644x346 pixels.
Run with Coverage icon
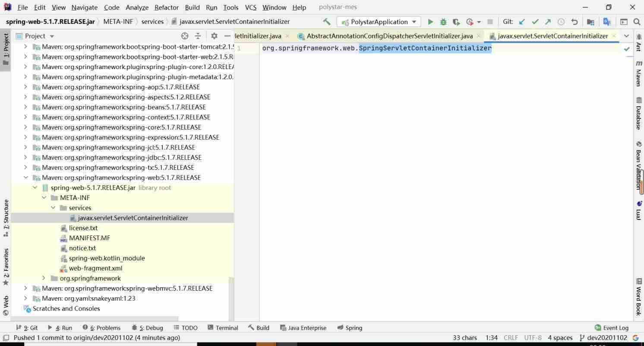(456, 22)
